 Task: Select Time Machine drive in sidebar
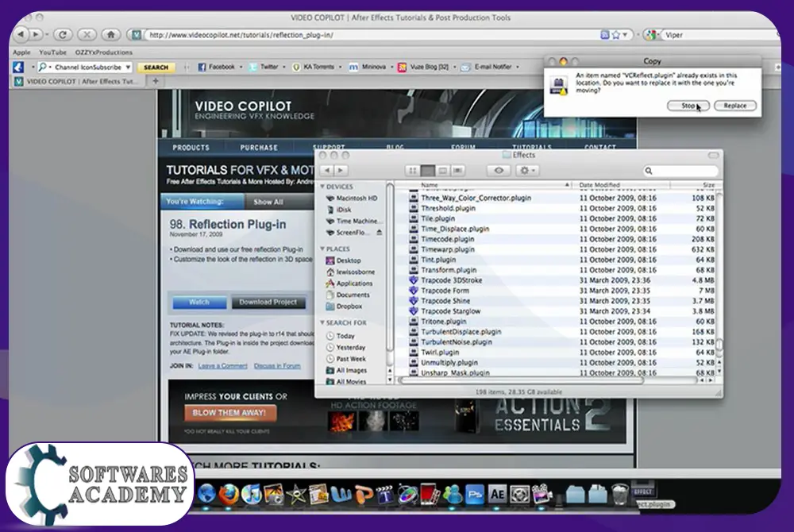click(353, 222)
